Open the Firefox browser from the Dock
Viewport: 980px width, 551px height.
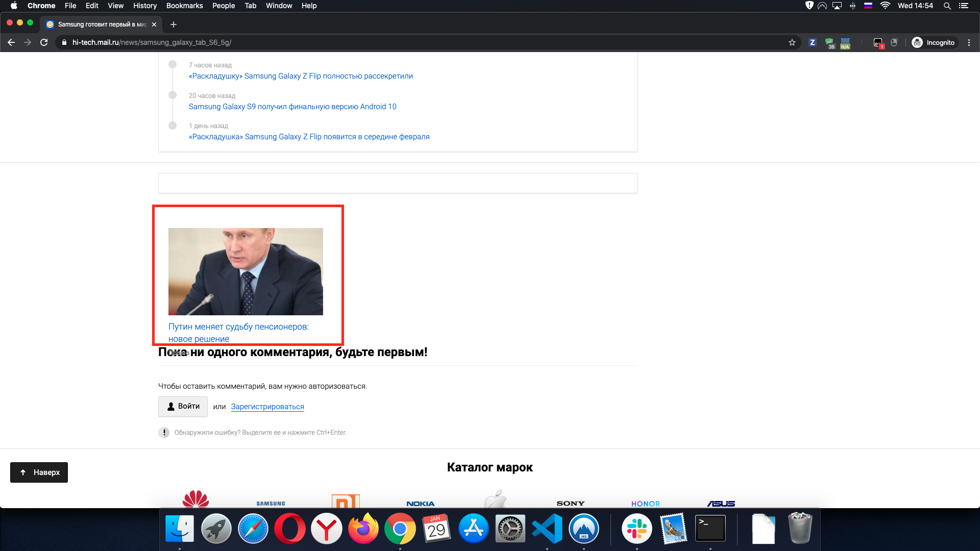363,529
